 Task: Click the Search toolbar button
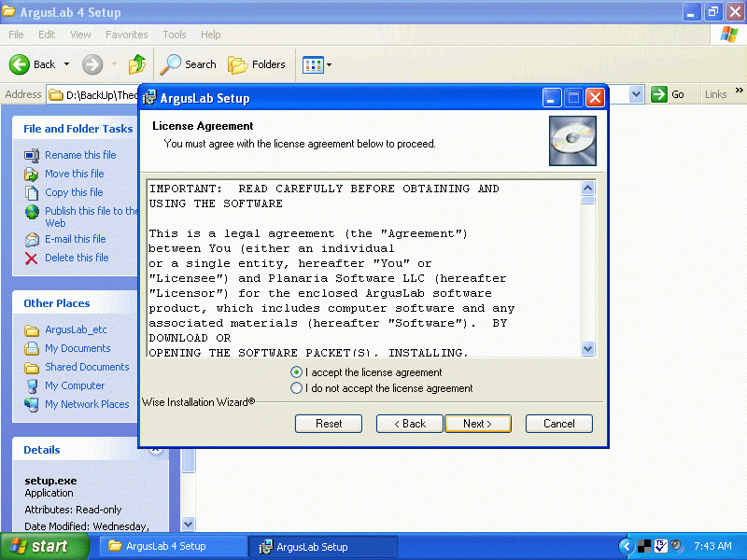coord(189,64)
